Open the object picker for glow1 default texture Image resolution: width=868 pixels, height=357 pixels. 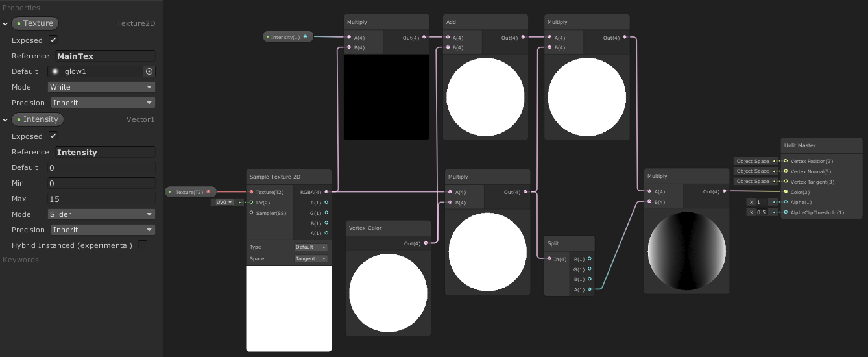(x=149, y=71)
